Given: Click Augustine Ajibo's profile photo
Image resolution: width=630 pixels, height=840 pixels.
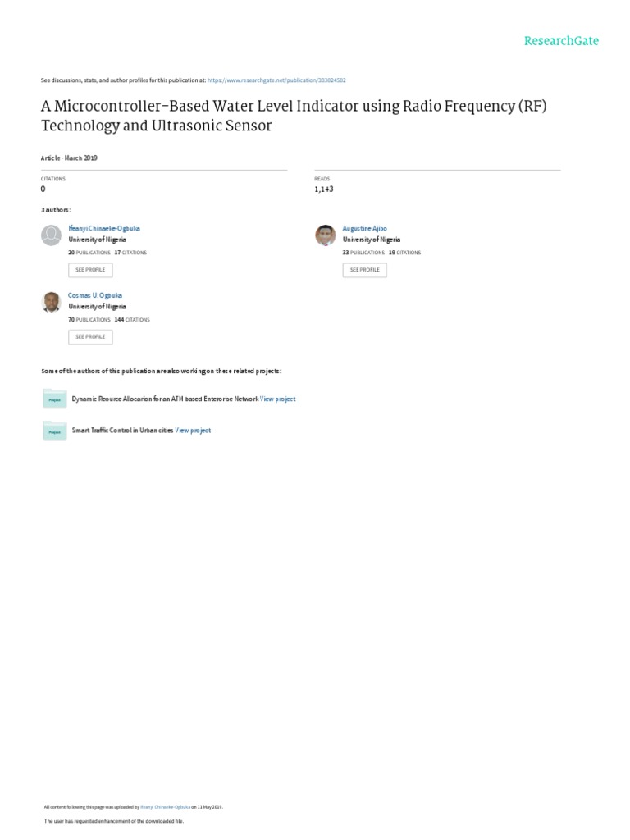Looking at the screenshot, I should (326, 235).
